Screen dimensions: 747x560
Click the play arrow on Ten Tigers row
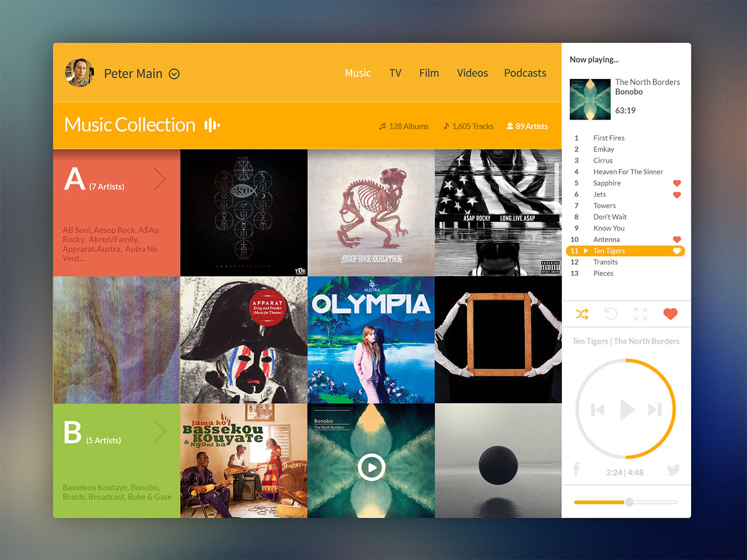click(x=586, y=250)
